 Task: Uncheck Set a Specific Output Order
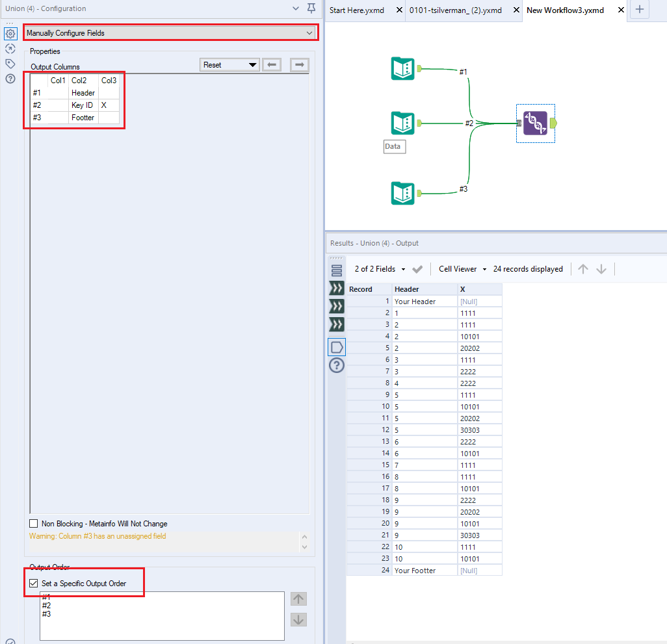coord(33,582)
